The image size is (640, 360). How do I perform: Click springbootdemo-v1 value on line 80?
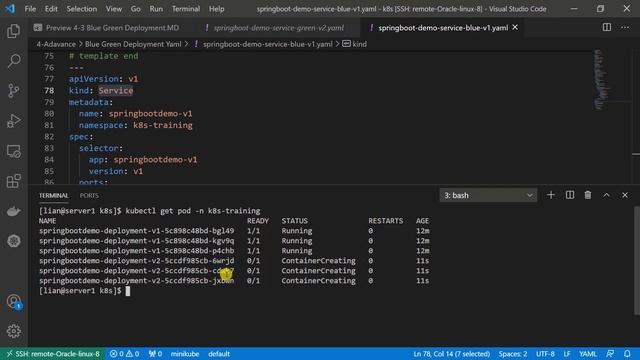pyautogui.click(x=150, y=113)
